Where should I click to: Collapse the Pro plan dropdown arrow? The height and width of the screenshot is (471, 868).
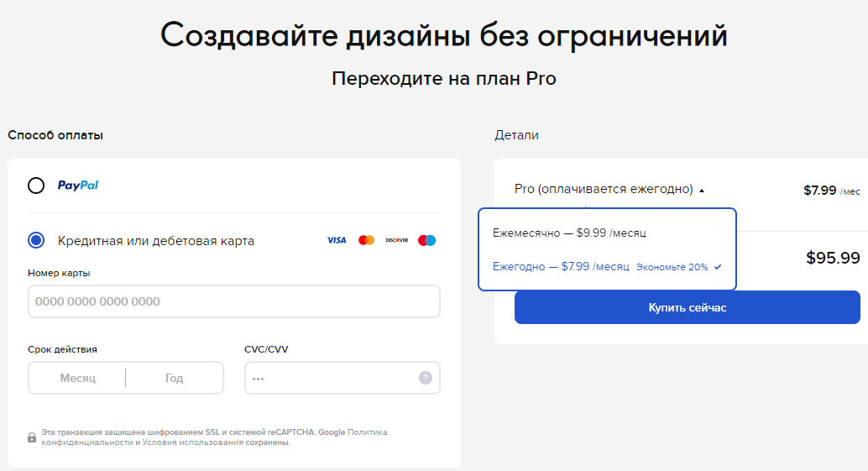tap(702, 191)
